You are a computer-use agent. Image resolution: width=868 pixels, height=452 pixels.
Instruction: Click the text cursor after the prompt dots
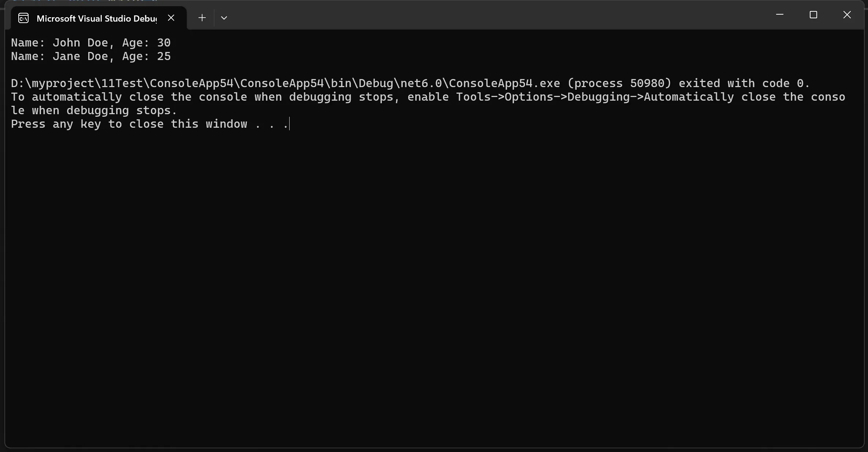289,124
